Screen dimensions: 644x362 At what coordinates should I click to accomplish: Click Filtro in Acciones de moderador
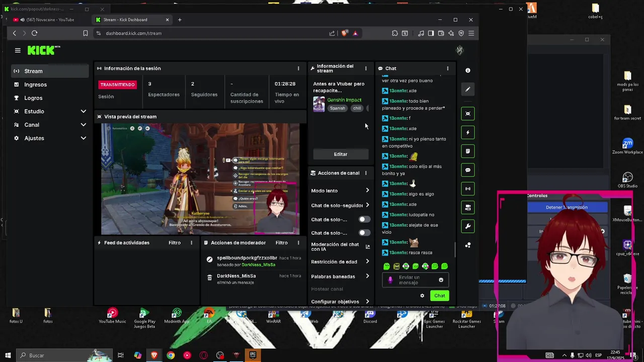[282, 243]
